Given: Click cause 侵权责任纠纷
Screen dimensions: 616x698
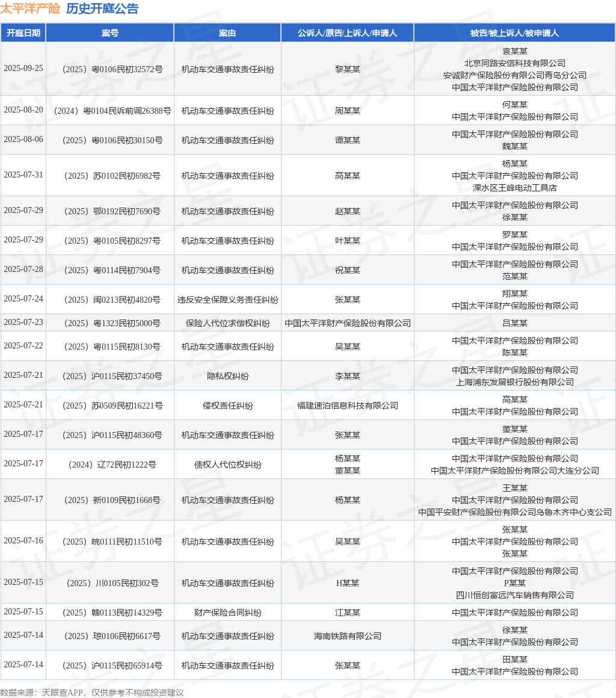Looking at the screenshot, I should pos(227,406).
